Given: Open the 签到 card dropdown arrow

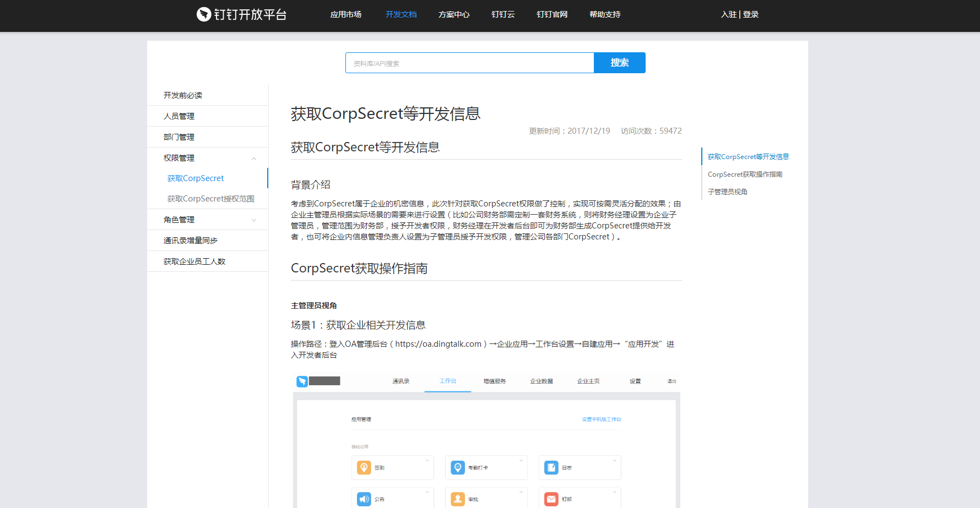Looking at the screenshot, I should click(427, 460).
